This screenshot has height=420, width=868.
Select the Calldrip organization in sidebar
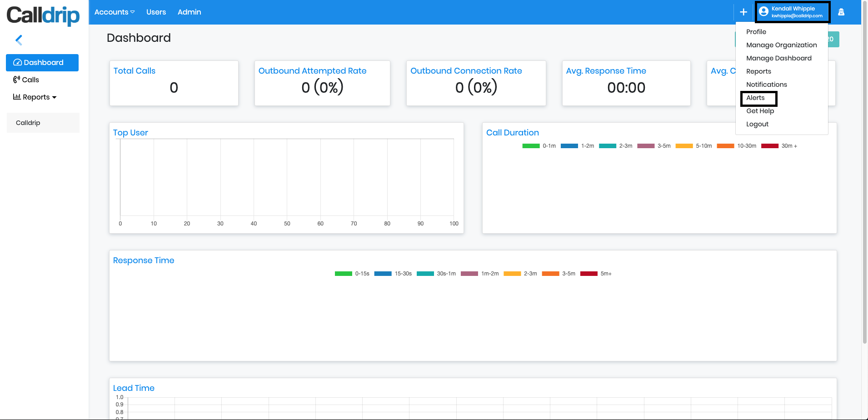43,123
